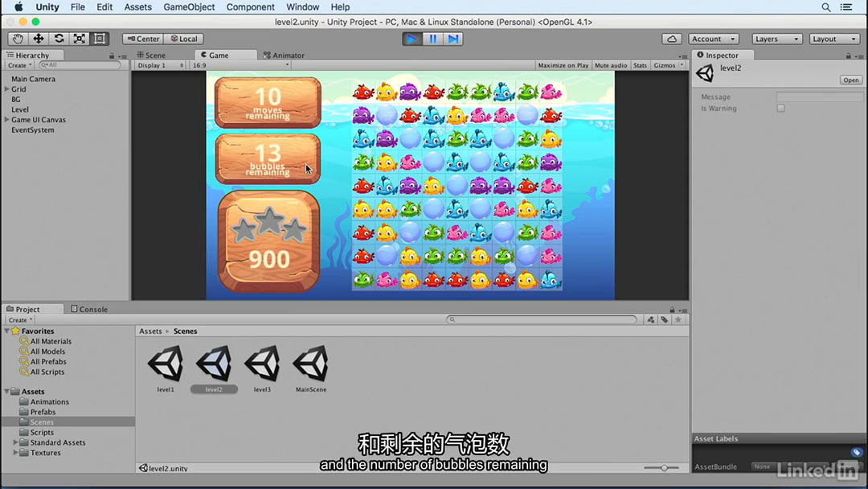Click the search-by-label tag icon

pos(665,319)
